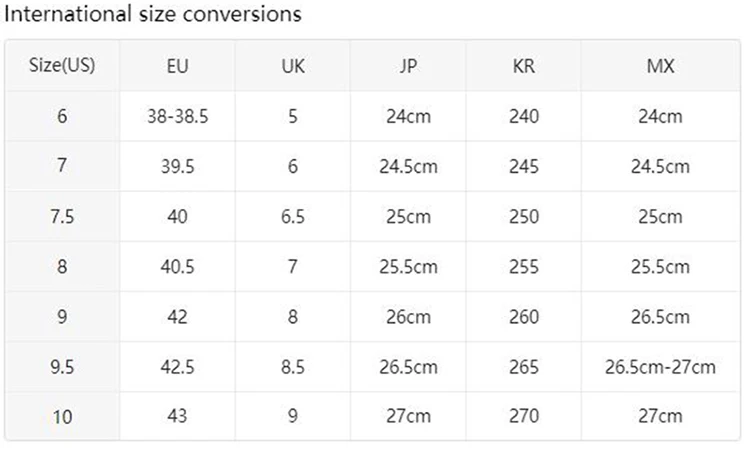Click EU value 40.5
This screenshot has height=450, width=750.
click(x=177, y=267)
